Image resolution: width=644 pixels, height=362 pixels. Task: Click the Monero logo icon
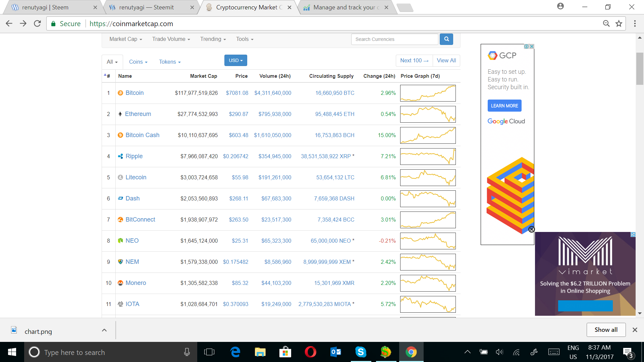coord(120,283)
